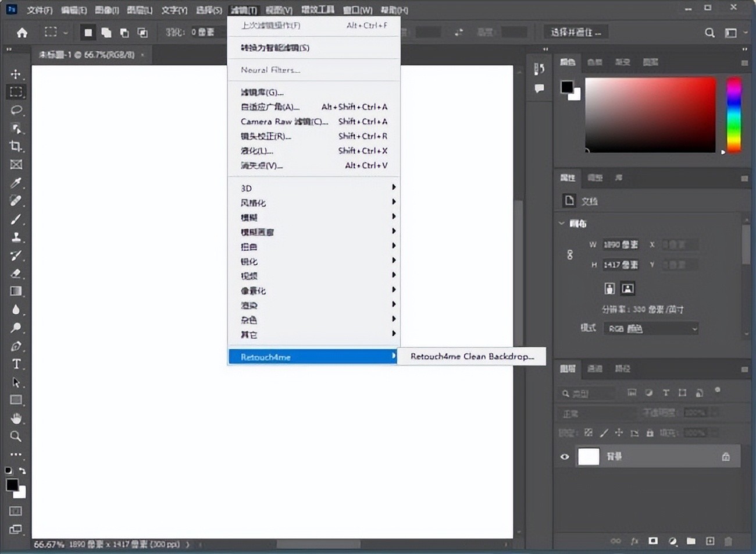
Task: Select the Move tool
Action: click(16, 74)
